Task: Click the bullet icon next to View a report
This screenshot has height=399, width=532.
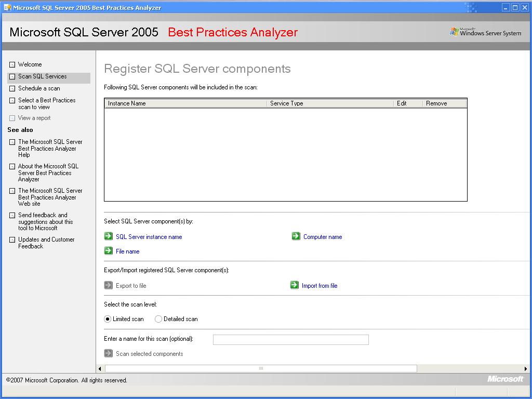Action: tap(12, 118)
